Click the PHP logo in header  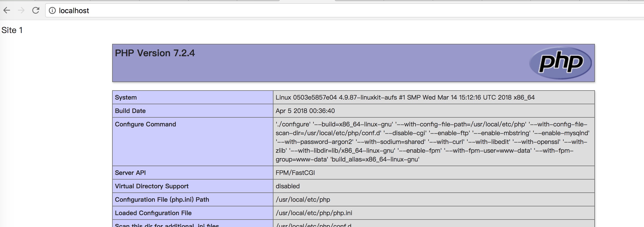pyautogui.click(x=560, y=63)
